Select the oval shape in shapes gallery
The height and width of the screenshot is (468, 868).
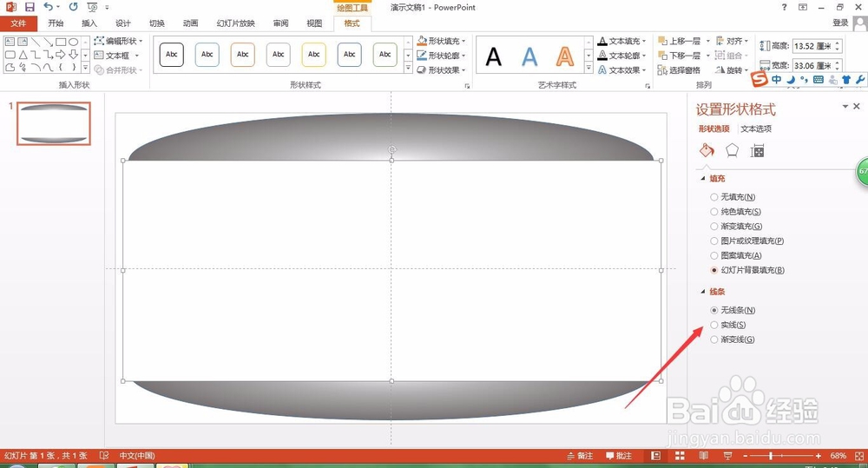(73, 42)
